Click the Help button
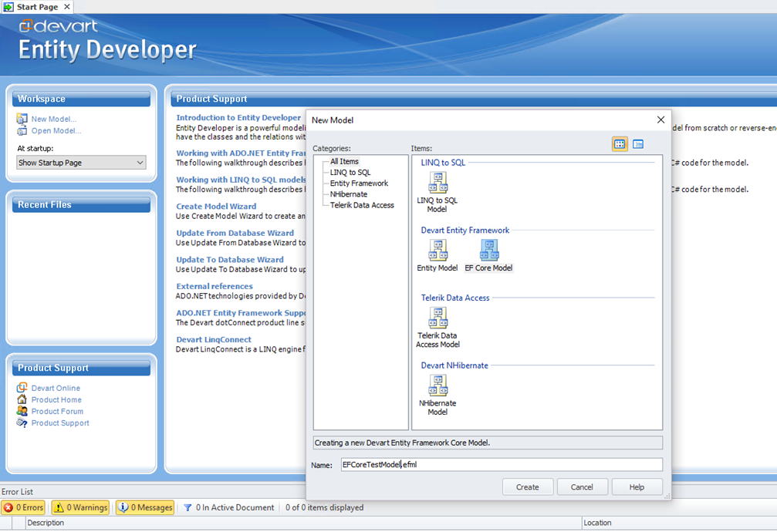 tap(637, 487)
